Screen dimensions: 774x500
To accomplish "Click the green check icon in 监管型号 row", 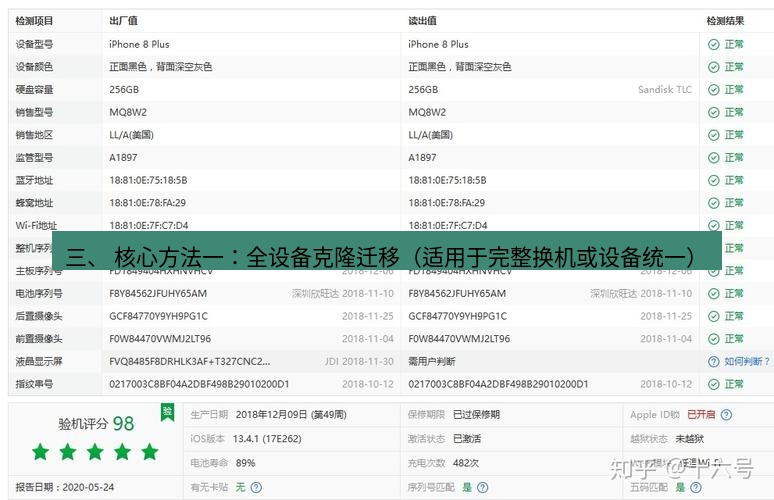I will coord(713,158).
